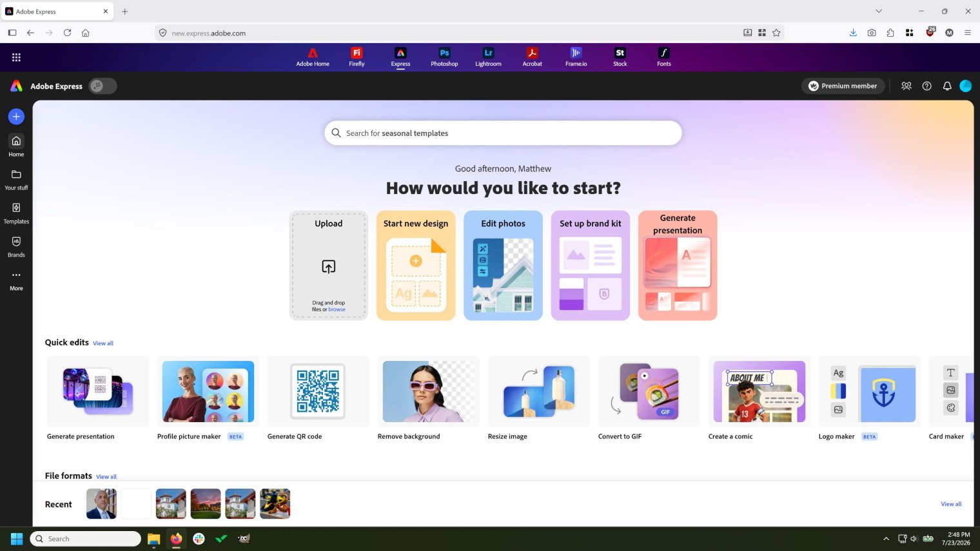
Task: Open the invite collaborators people icon
Action: 906,86
